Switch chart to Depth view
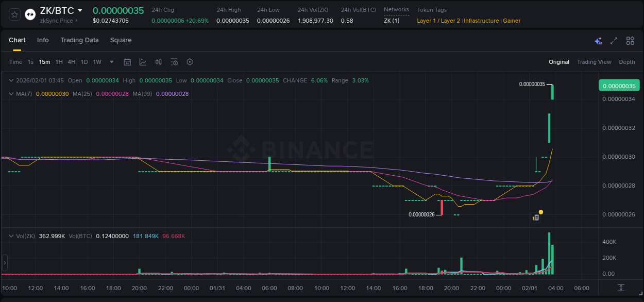 (x=626, y=62)
